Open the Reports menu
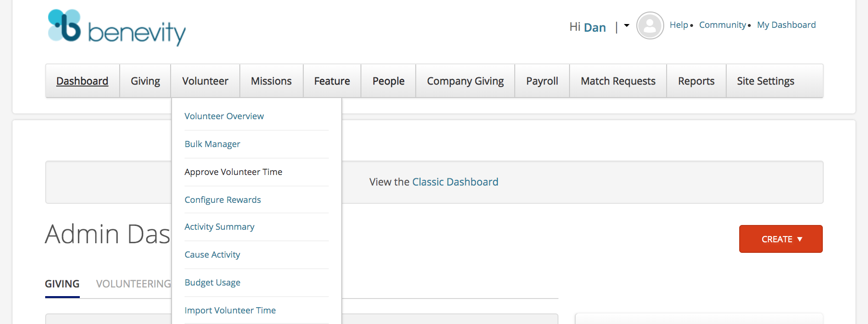868x324 pixels. coord(696,81)
